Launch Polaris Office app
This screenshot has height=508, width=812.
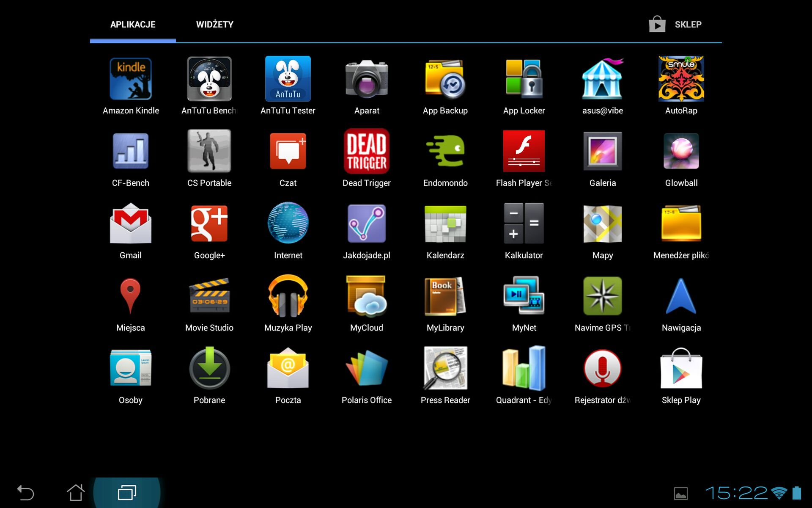coord(366,369)
